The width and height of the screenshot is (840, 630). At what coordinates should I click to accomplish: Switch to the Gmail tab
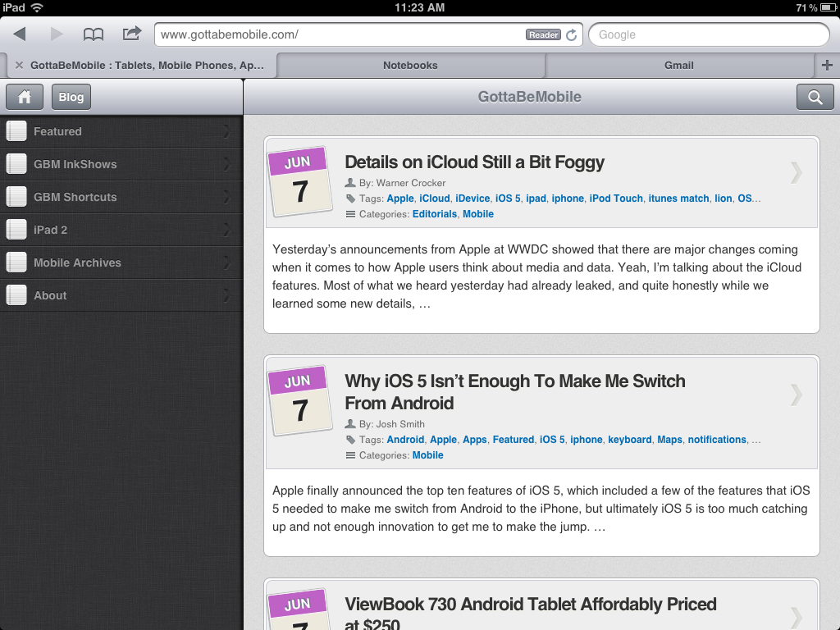point(678,66)
